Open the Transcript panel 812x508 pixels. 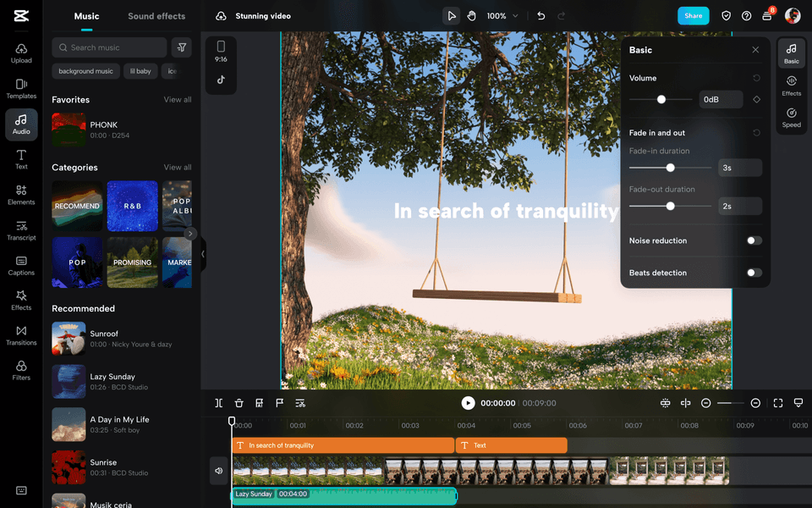21,229
